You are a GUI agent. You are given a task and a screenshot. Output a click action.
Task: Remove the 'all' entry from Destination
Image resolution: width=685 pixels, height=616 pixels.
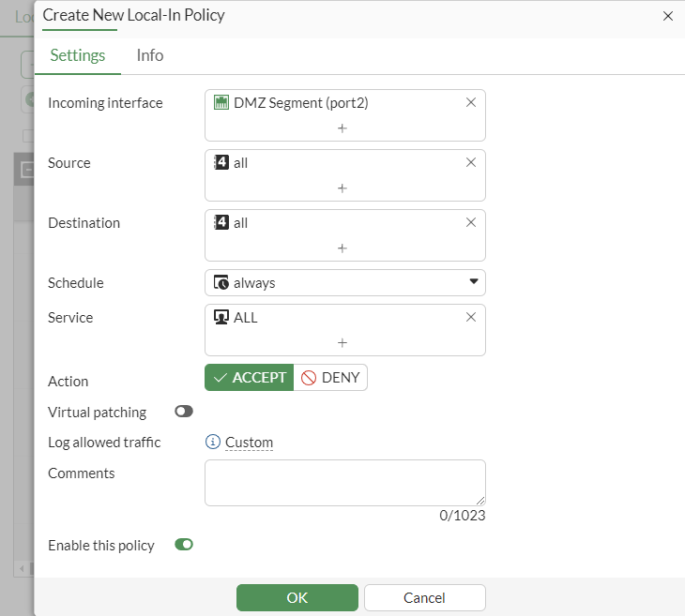pos(471,222)
